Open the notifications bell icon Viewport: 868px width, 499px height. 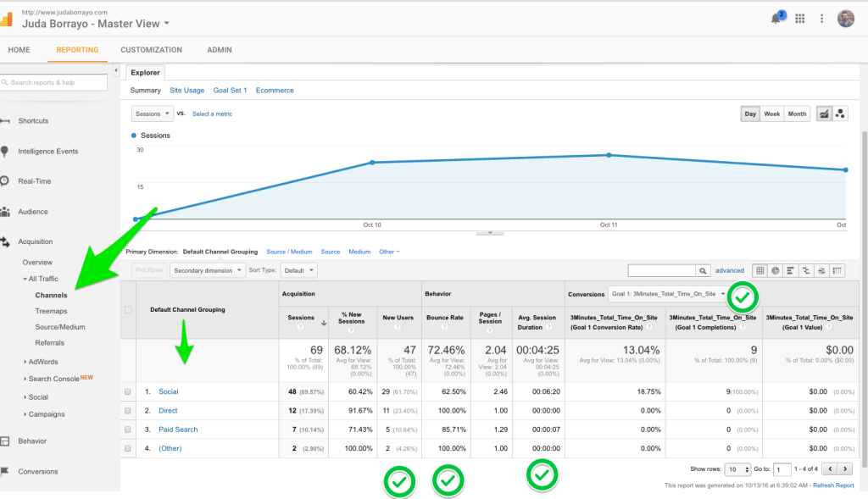776,19
